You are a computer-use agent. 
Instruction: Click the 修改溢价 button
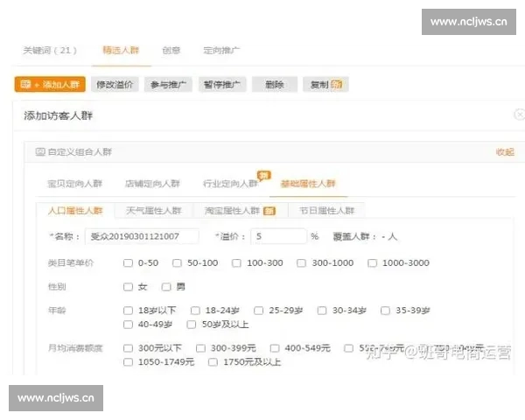click(x=115, y=84)
